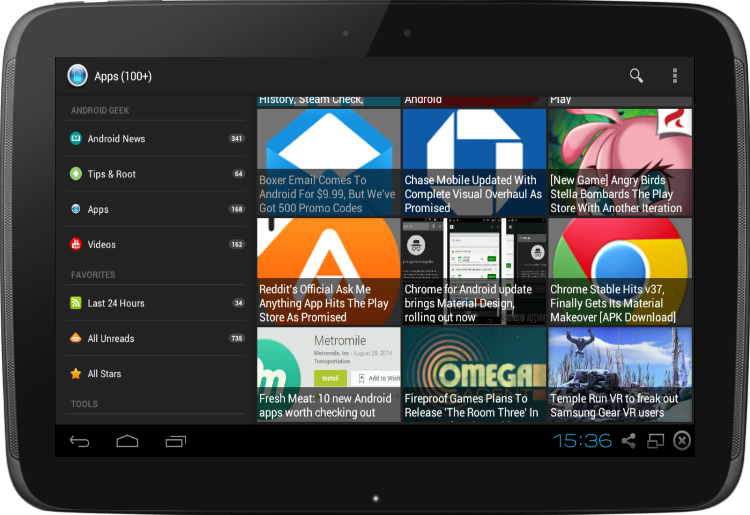Click the FAVORITES section header
Screen dimensions: 750x515
[93, 275]
